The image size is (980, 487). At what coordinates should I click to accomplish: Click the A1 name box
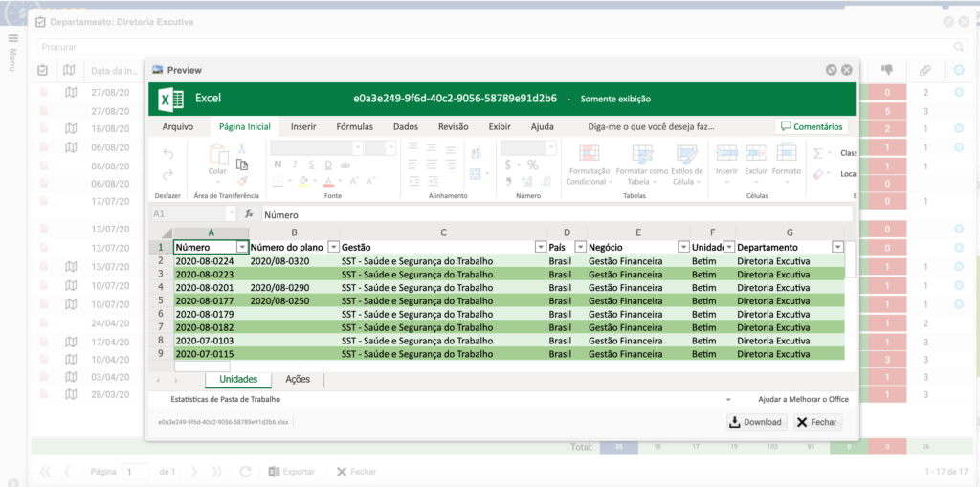pyautogui.click(x=192, y=213)
